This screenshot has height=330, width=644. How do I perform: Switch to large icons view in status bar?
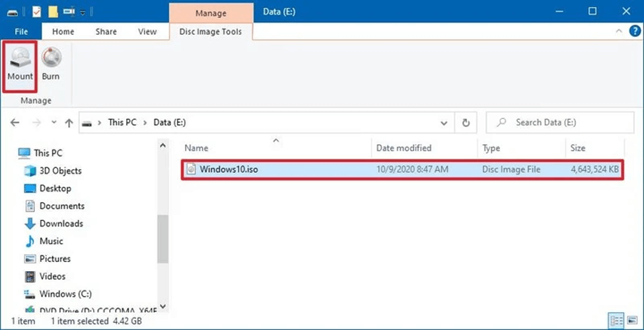click(x=631, y=320)
